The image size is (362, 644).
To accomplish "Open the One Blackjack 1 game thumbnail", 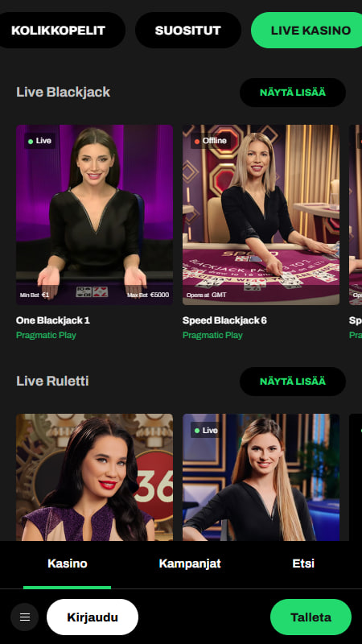I will tap(94, 215).
